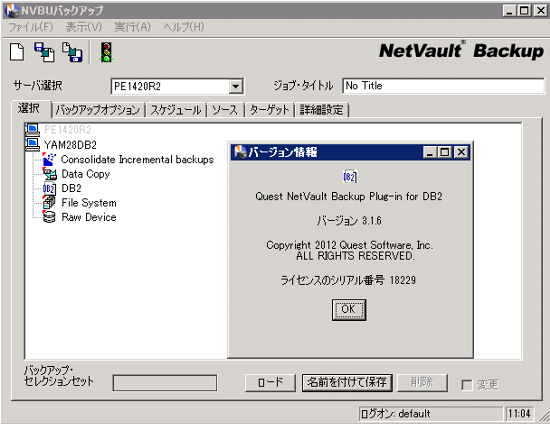Click the 名前を付けて保存 button

click(x=347, y=382)
